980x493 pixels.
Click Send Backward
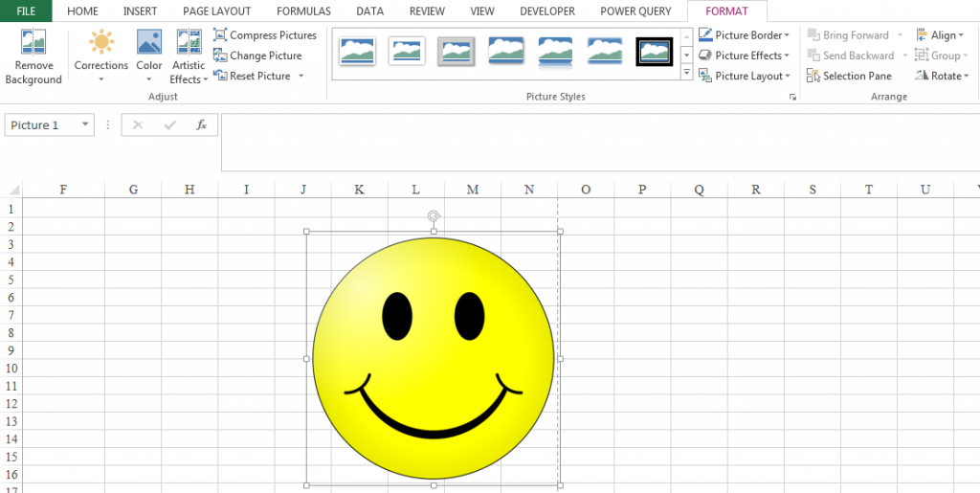click(850, 56)
